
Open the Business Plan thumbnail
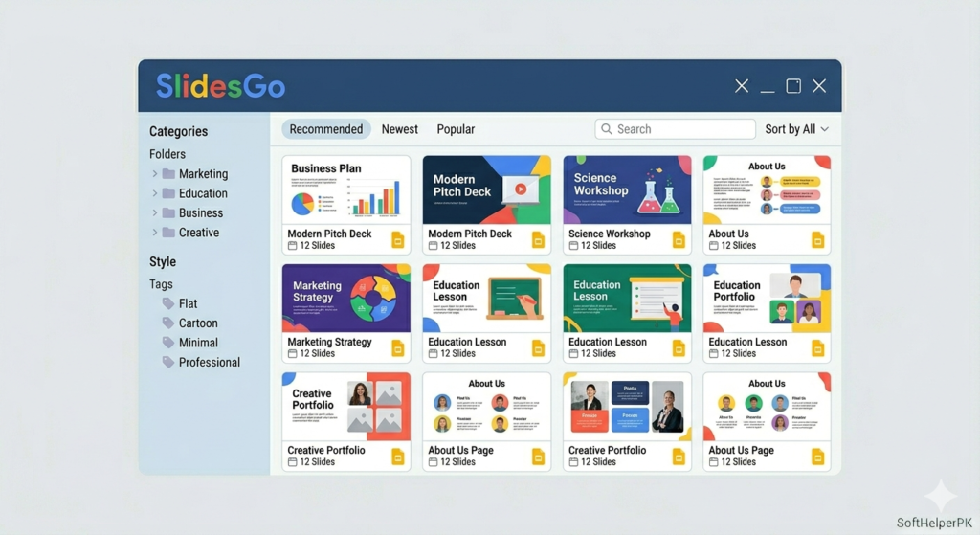click(346, 190)
